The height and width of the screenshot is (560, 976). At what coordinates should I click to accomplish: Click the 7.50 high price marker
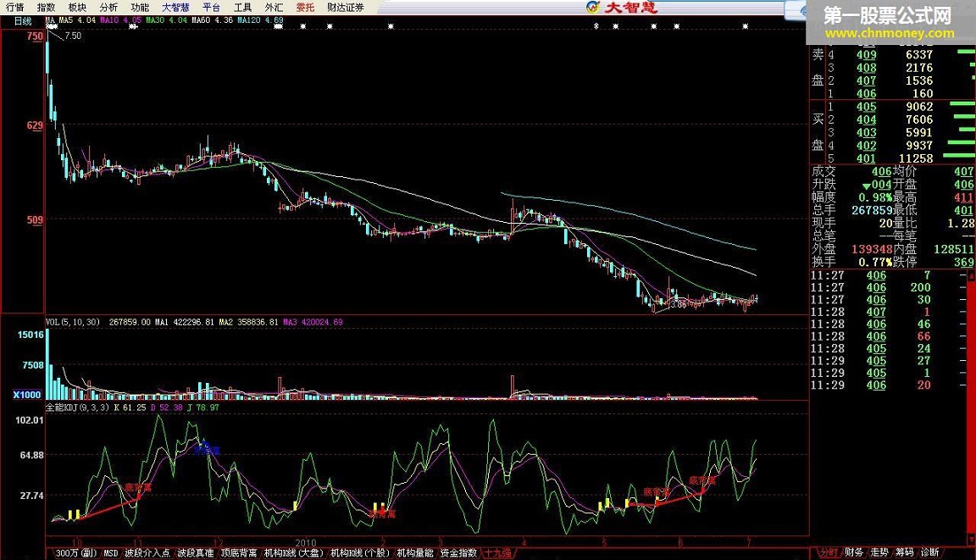pos(73,36)
